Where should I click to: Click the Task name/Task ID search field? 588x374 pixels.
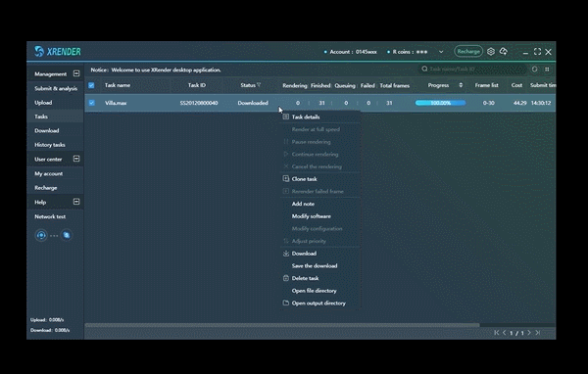tap(473, 69)
